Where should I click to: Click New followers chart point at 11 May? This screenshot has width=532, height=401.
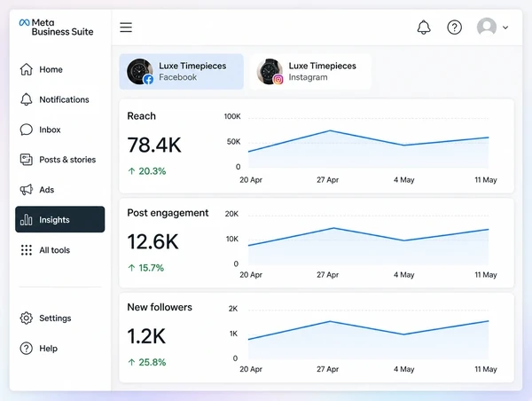(x=488, y=321)
